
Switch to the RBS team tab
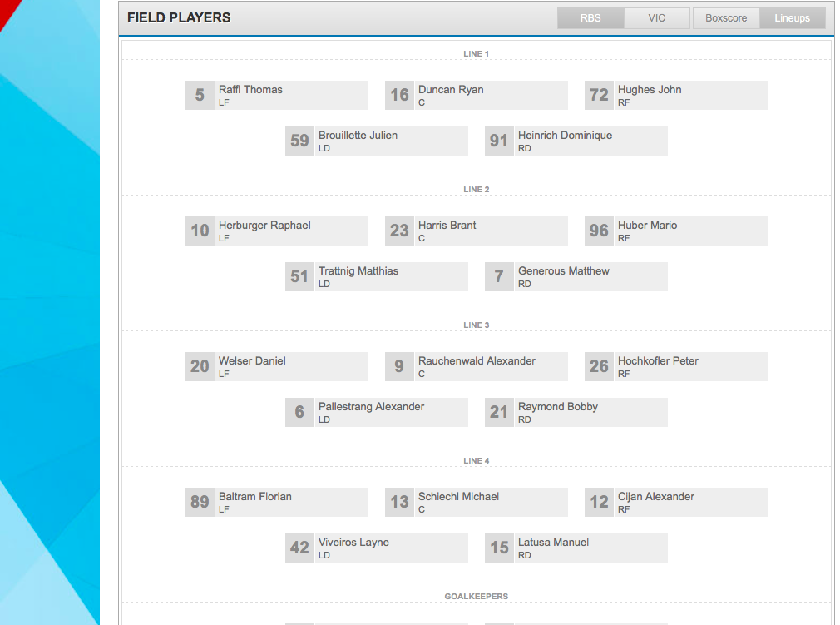[x=590, y=18]
